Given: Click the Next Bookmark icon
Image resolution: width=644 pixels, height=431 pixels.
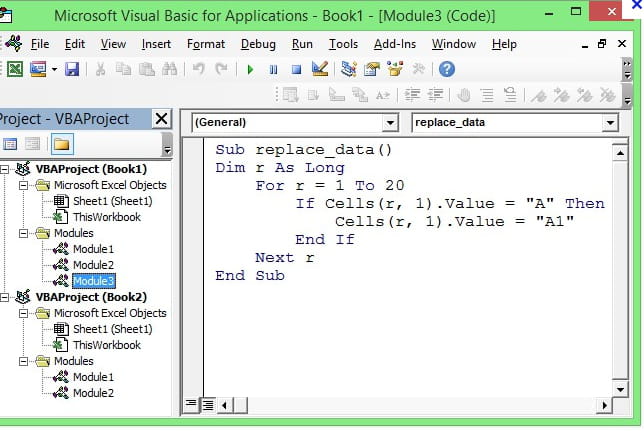Looking at the screenshot, I should [x=561, y=95].
